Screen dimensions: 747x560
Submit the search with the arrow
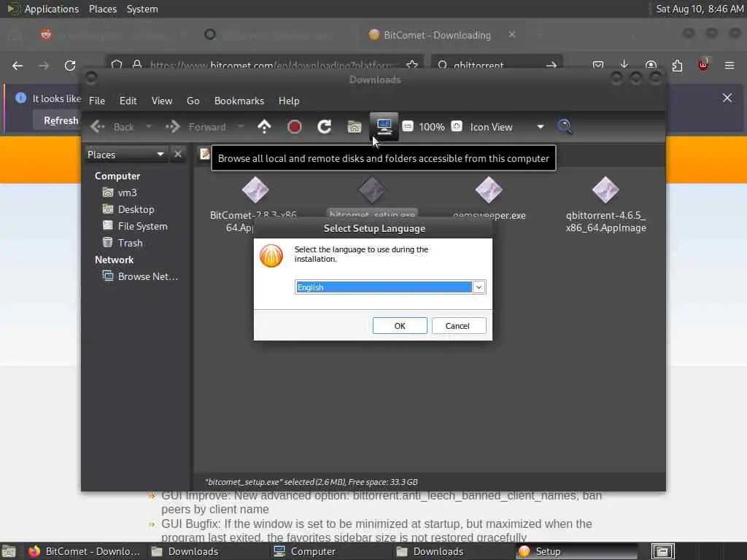[x=551, y=65]
